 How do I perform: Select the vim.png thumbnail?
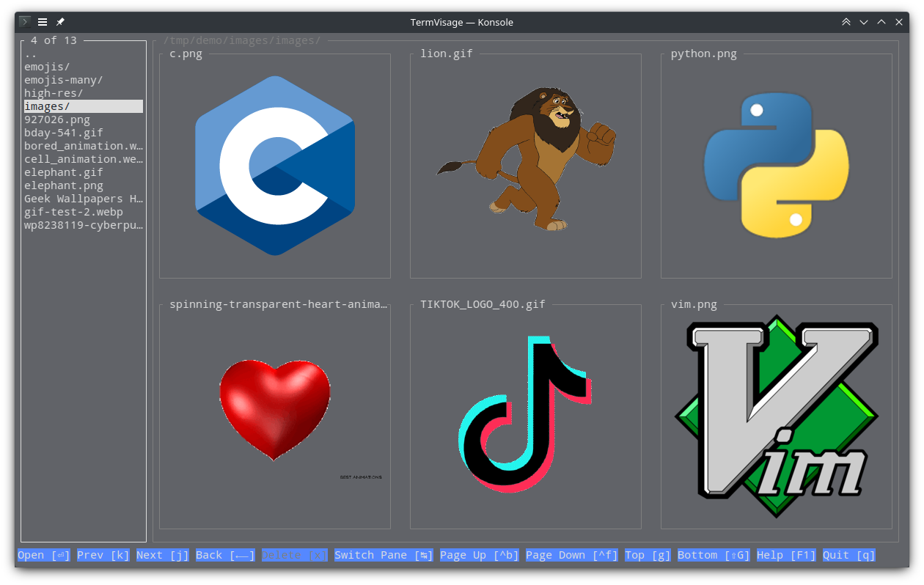[777, 416]
